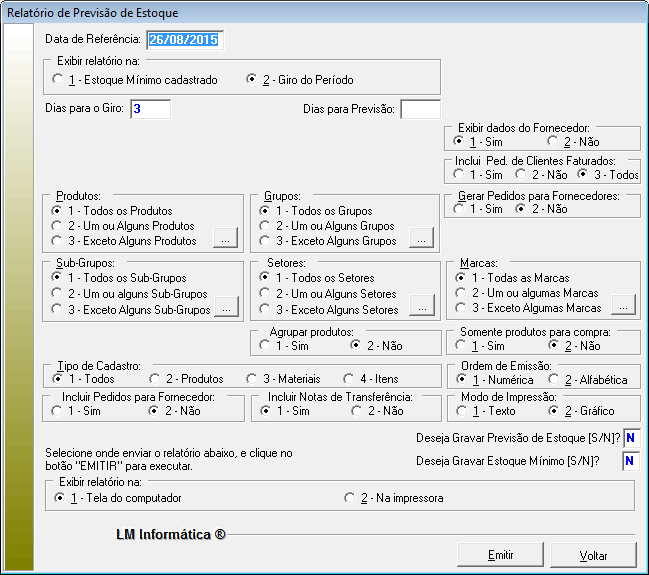Open the Grupos selection ellipsis button
The width and height of the screenshot is (649, 575).
[x=422, y=241]
